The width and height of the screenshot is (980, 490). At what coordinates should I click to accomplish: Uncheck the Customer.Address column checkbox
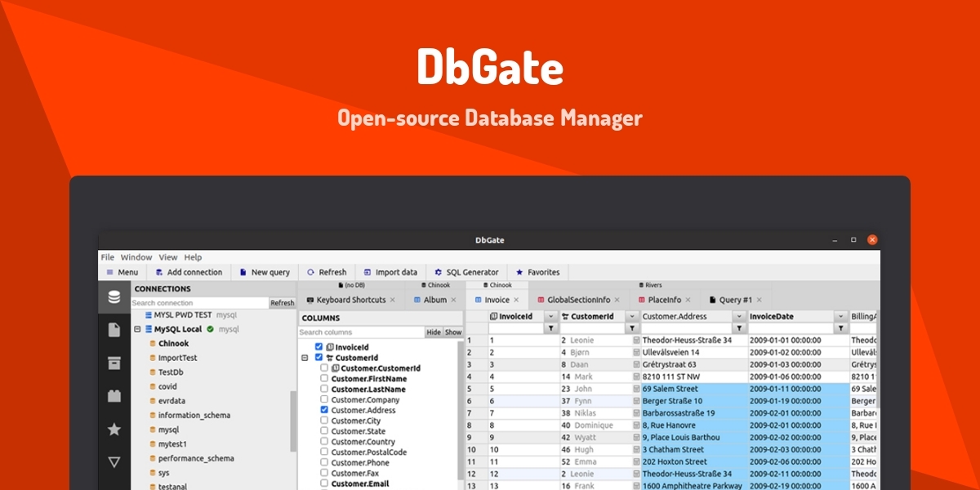(324, 410)
